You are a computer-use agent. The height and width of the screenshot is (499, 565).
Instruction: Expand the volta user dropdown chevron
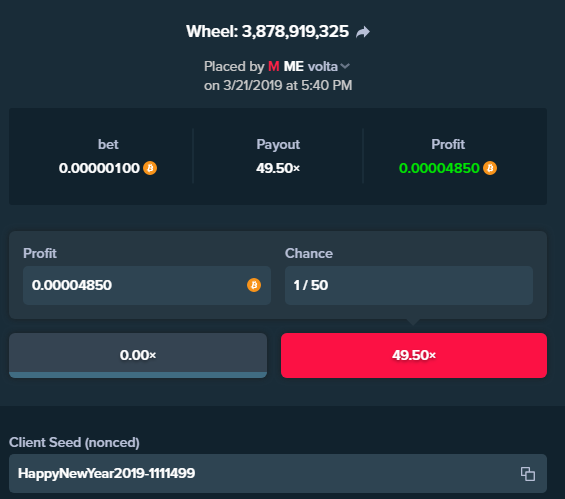[345, 66]
